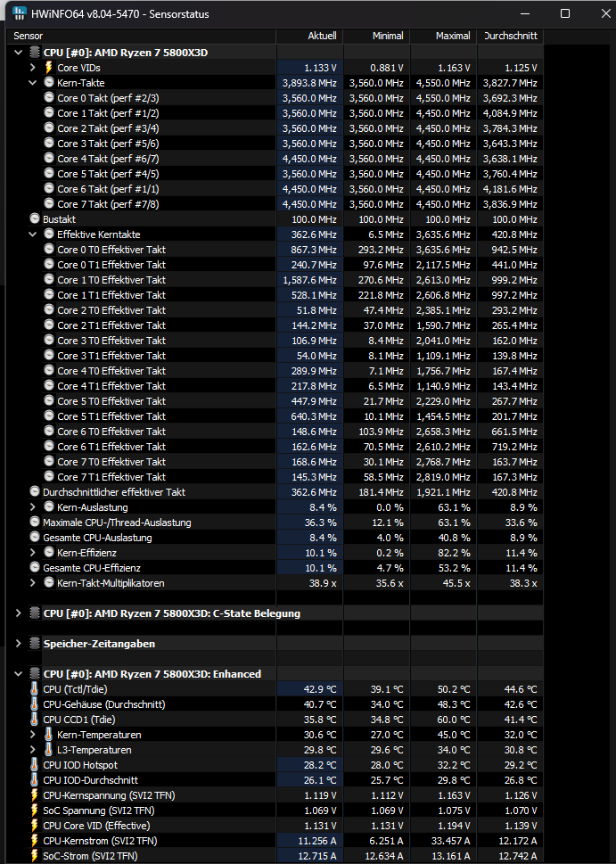
Task: Click chip icon of C-State Belegung group
Action: [34, 613]
